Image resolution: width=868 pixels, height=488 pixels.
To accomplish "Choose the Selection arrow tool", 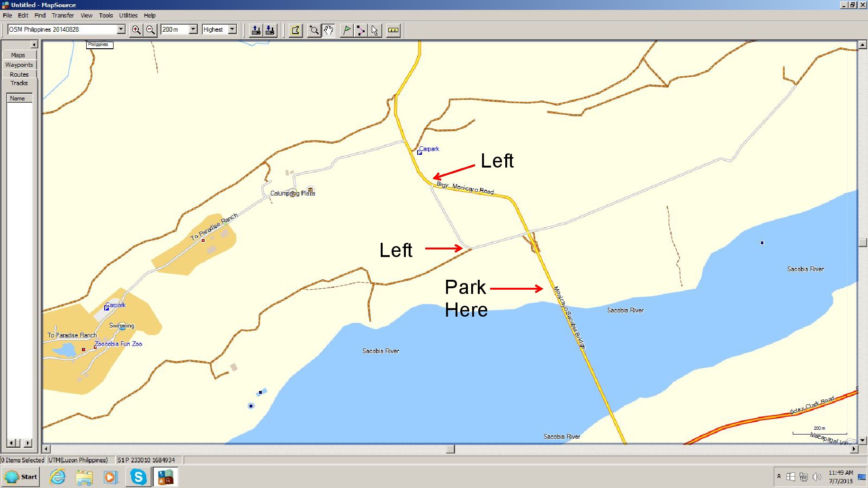I will (375, 30).
